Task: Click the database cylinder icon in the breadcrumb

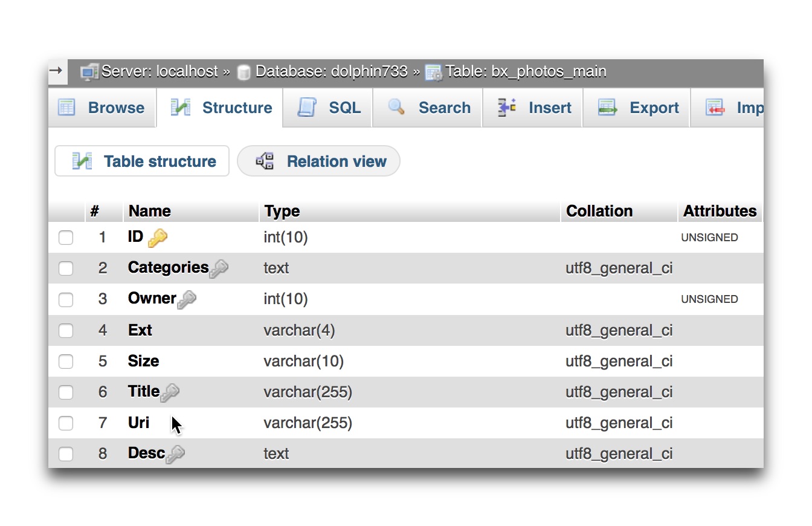Action: point(243,73)
